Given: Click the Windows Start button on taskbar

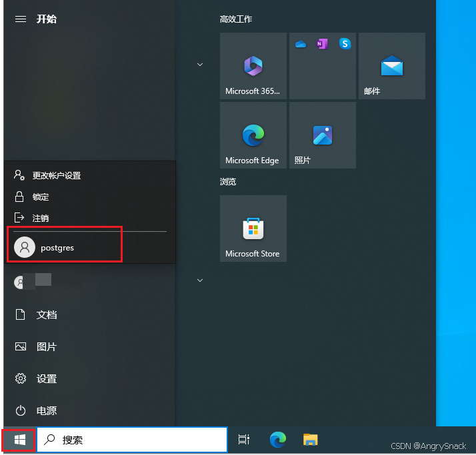Looking at the screenshot, I should [x=19, y=440].
